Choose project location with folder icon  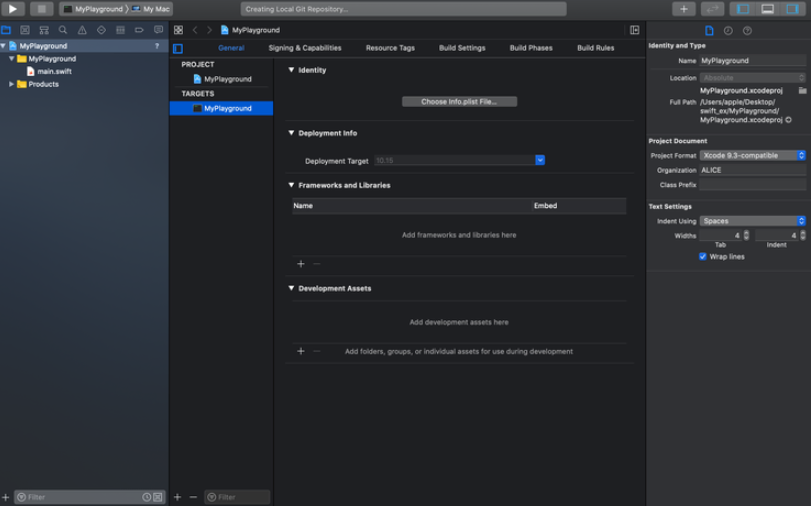tap(802, 91)
